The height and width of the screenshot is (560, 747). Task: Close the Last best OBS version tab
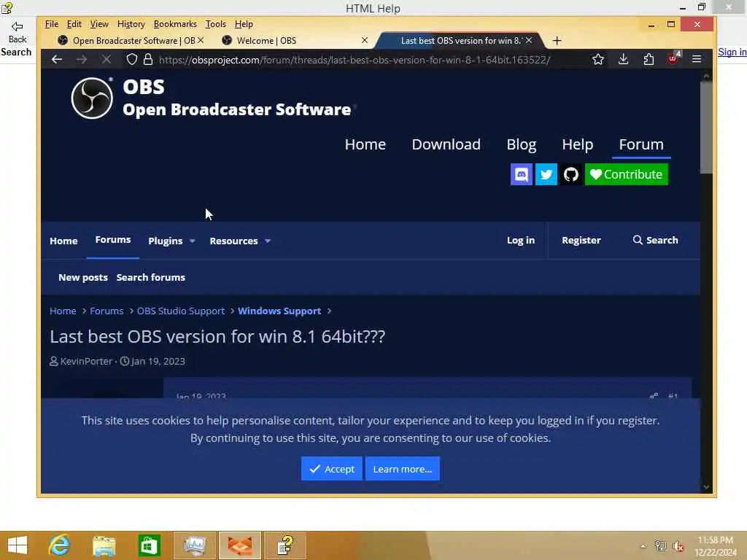(529, 41)
